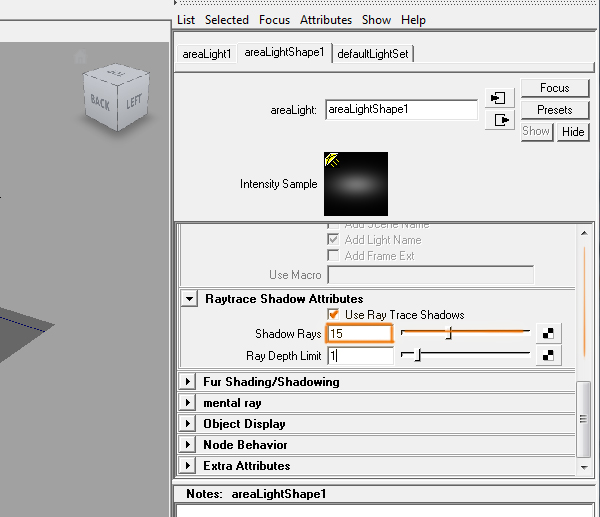Toggle the Add Frame Ext checkbox
600x517 pixels.
(333, 255)
